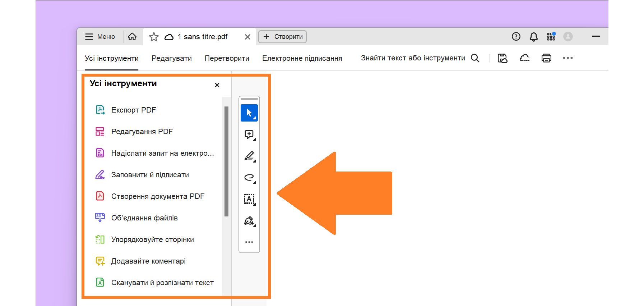Select the text box A tool
Screen dimensions: 644x306
click(x=249, y=199)
